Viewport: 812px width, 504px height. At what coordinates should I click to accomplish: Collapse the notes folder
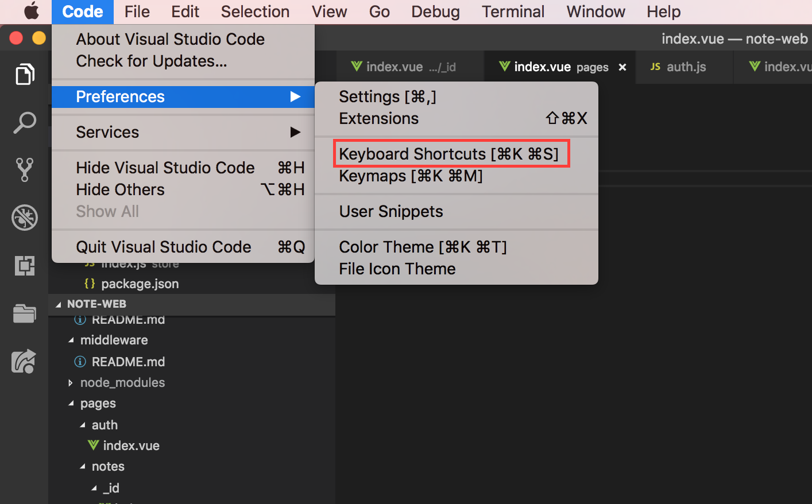tap(82, 467)
